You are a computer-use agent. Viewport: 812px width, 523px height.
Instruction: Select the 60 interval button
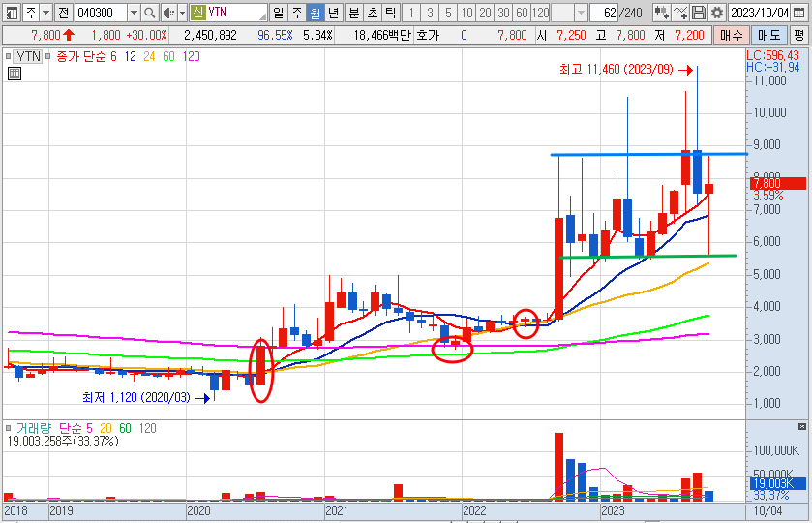(522, 13)
